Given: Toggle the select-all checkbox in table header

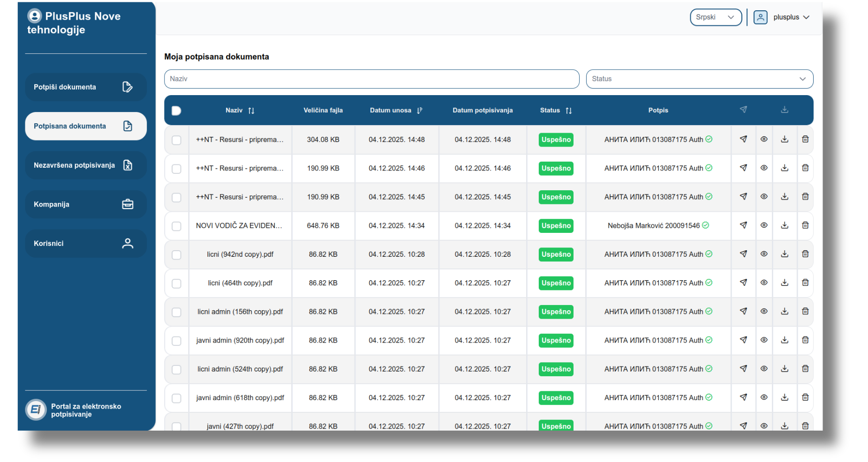Looking at the screenshot, I should pyautogui.click(x=176, y=111).
